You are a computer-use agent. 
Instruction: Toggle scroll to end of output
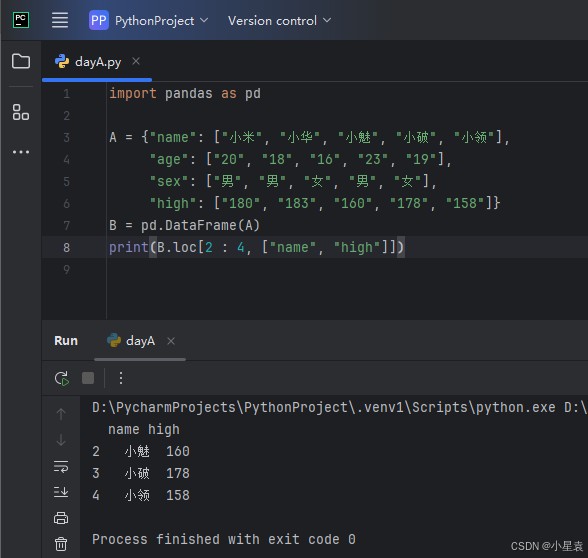pos(61,492)
